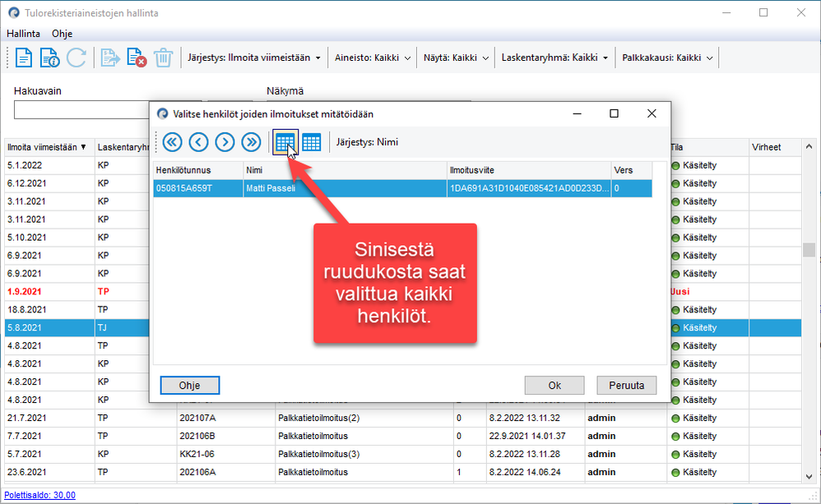Open the Palkkakausi: Kaikki dropdown
Screen dimensions: 821x504
[667, 58]
